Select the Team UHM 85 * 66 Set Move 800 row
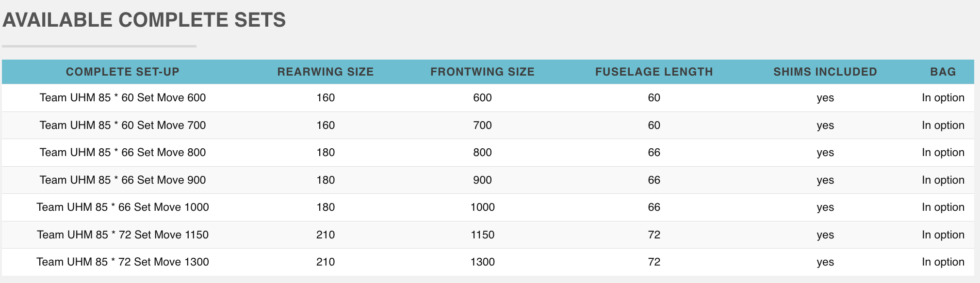Image resolution: width=980 pixels, height=283 pixels. click(488, 153)
